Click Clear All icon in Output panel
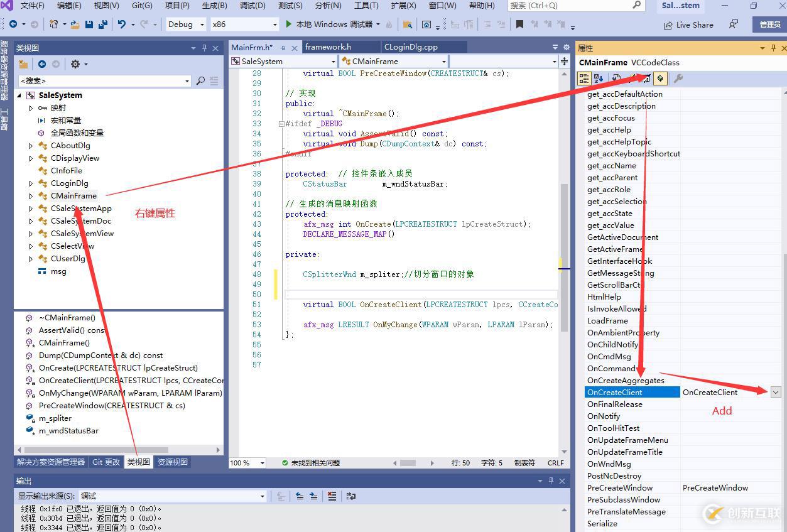The image size is (787, 532). [332, 496]
